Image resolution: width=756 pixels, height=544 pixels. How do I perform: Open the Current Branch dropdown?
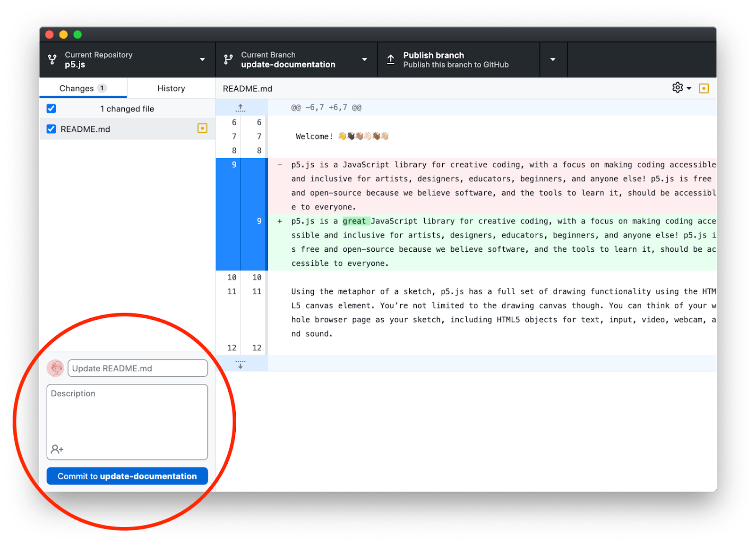tap(364, 59)
